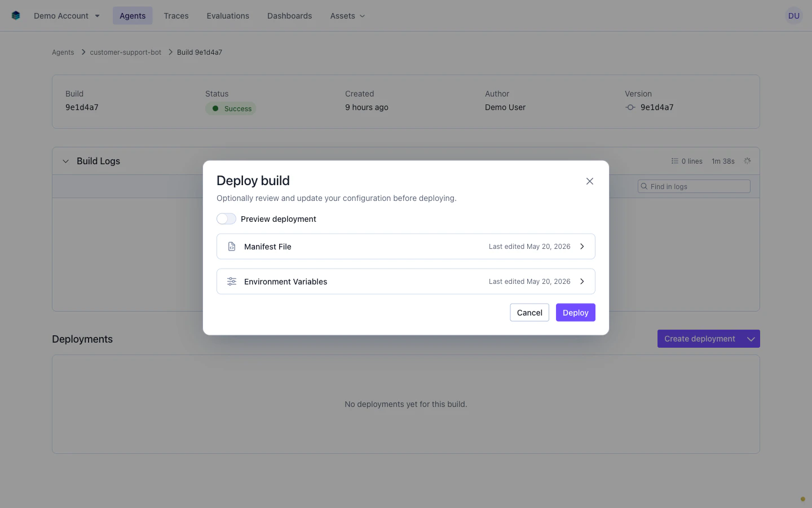Click the 9 hours ago created value
The image size is (812, 508).
point(367,107)
